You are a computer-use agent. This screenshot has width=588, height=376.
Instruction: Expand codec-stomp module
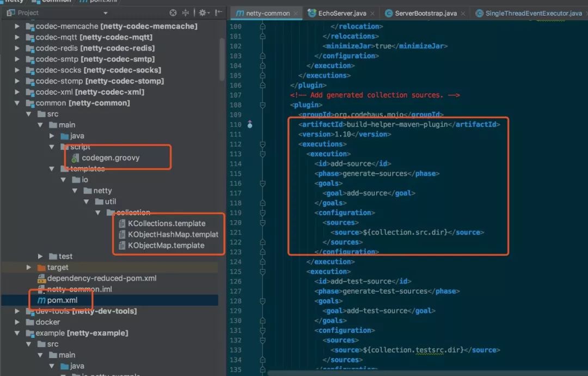(x=17, y=81)
